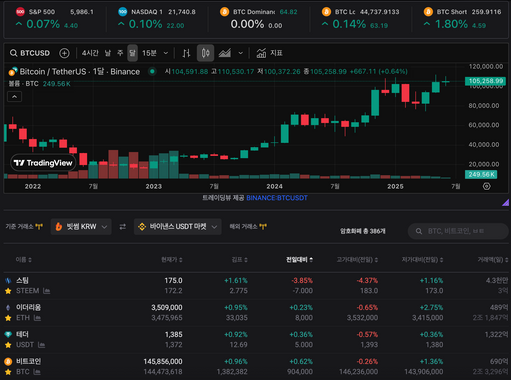This screenshot has height=380, width=511.
Task: Open chart time axis settings icon
Action: pos(487,186)
